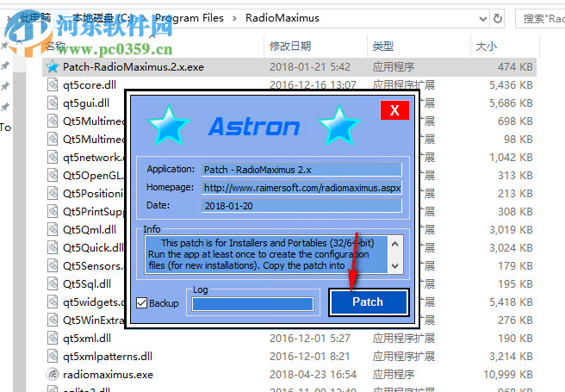
Task: Select the qt5network file icon
Action: [53, 157]
